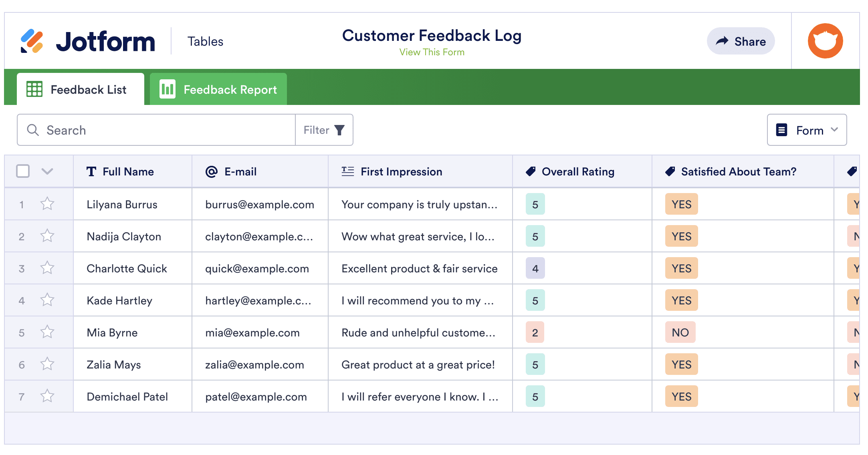Image resolution: width=868 pixels, height=455 pixels.
Task: Click the search magnifier icon
Action: coord(33,130)
